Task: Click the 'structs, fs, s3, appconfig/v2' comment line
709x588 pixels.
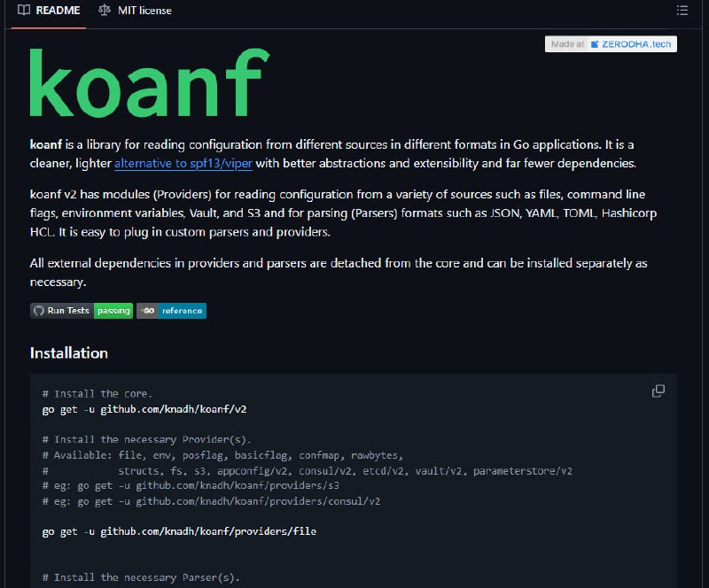Action: coord(307,471)
